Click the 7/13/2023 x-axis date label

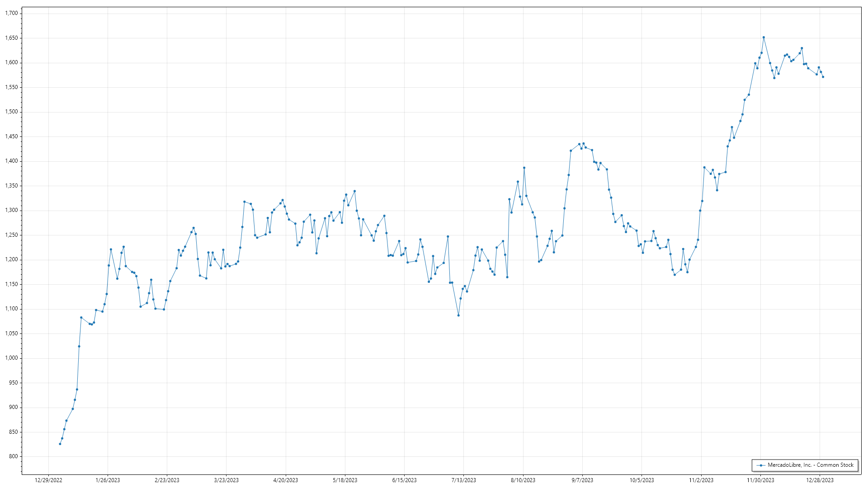coord(463,480)
